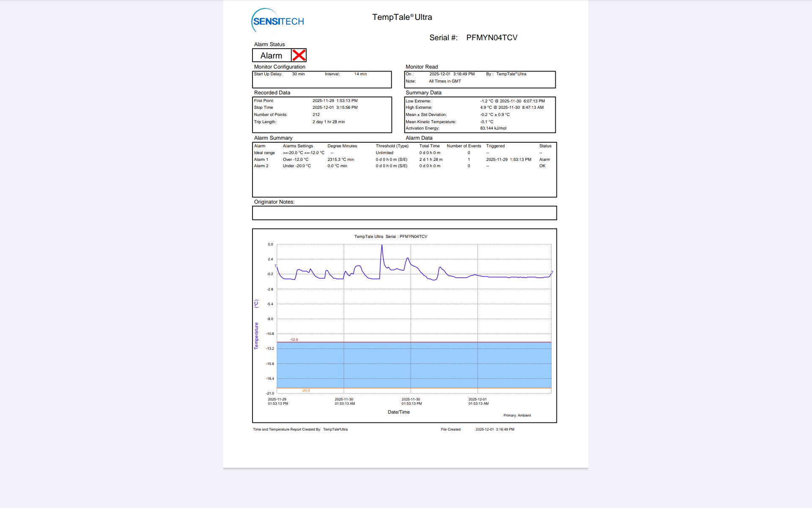Click the orange -20.0 threshold label
Viewport: 812px width, 508px height.
pos(306,390)
